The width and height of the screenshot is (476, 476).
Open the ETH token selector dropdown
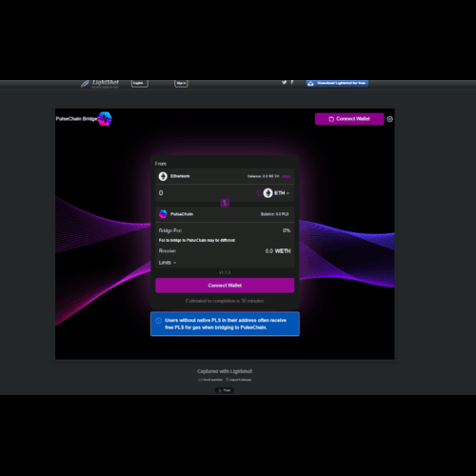(282, 193)
